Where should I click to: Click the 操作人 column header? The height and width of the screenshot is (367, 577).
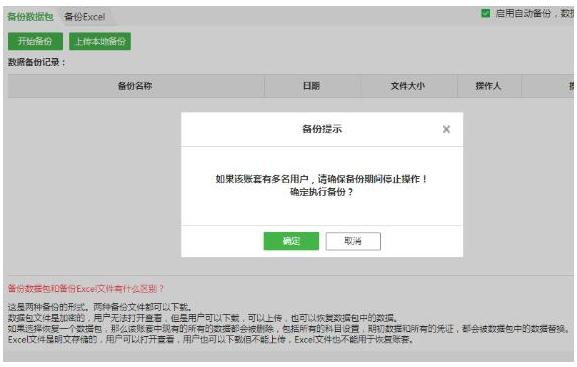click(x=488, y=86)
